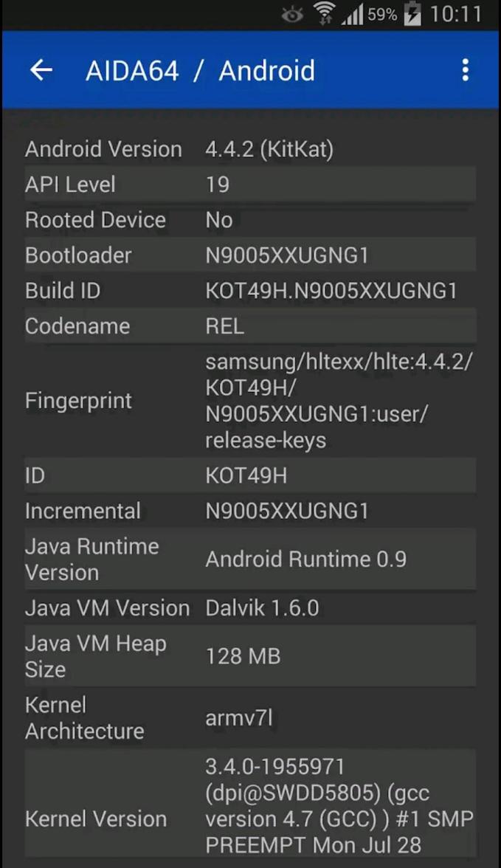Tap the back arrow to leave Android page
Screen dimensions: 501x868
point(41,70)
